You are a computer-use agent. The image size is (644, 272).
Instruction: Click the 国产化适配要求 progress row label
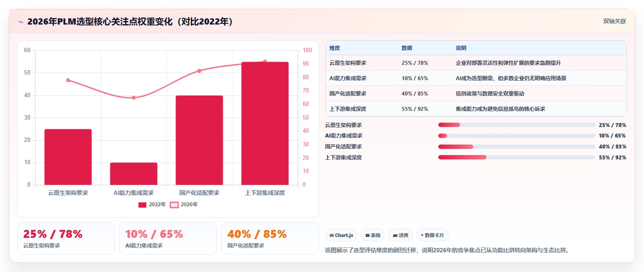tap(343, 146)
